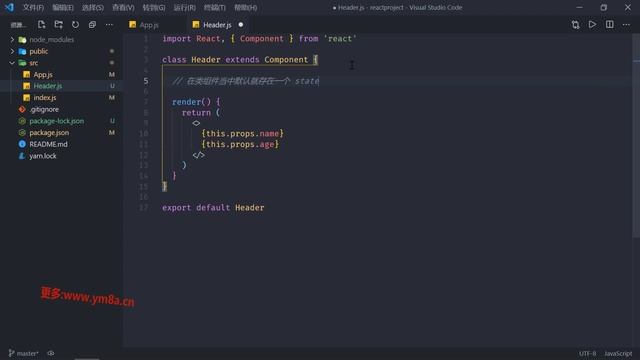Screen dimensions: 640x360
Task: Create a new file in explorer
Action: click(x=42, y=24)
